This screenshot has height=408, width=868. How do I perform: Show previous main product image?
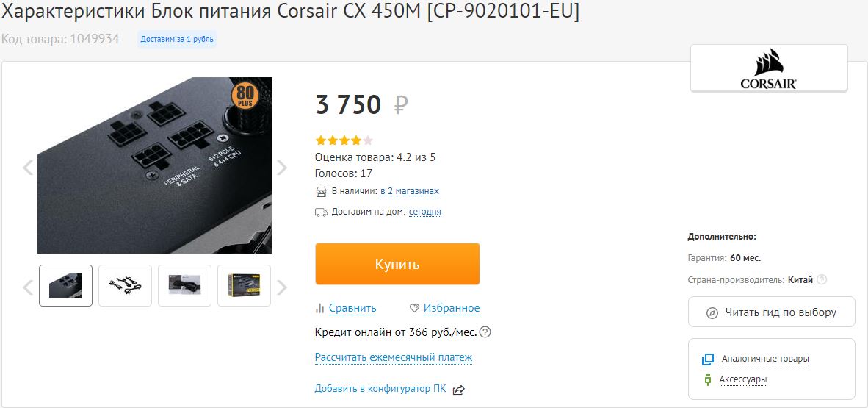click(28, 168)
